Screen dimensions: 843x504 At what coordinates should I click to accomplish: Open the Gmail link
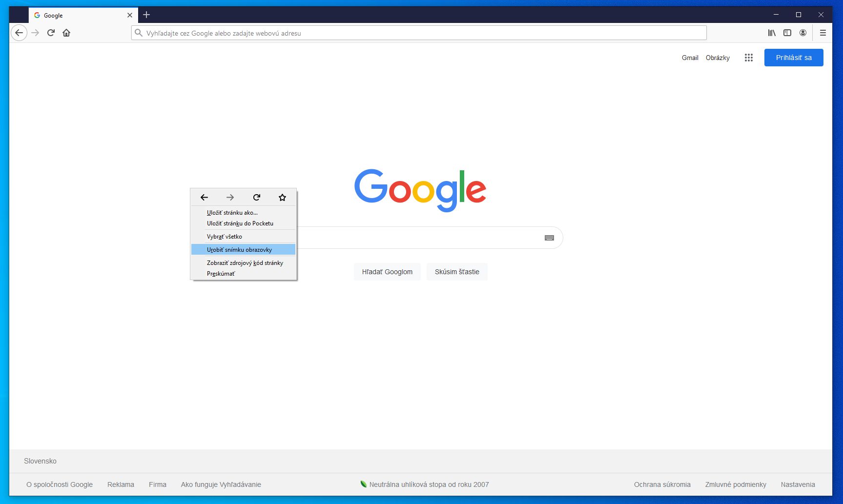click(x=690, y=58)
